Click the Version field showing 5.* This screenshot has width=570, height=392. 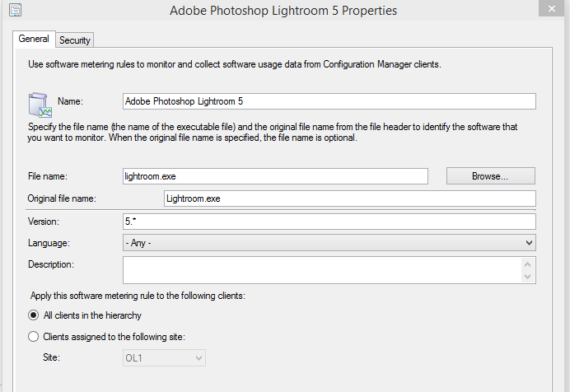pyautogui.click(x=329, y=222)
